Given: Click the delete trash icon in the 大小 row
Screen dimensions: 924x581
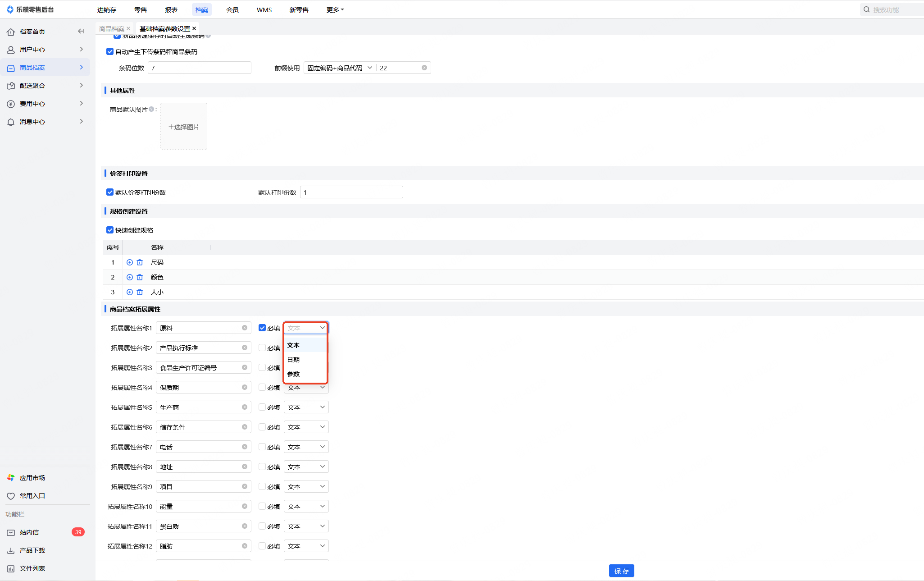Looking at the screenshot, I should [140, 292].
